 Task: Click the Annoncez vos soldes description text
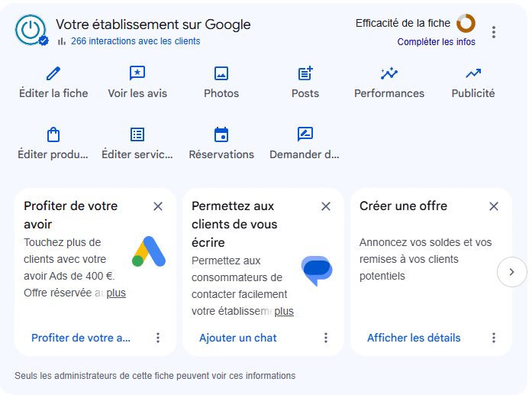[x=425, y=259]
